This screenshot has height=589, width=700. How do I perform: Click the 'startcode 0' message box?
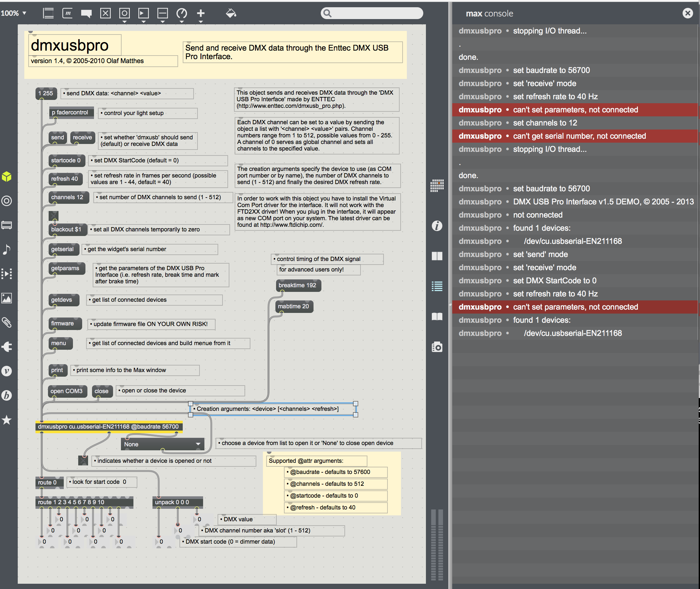tap(66, 161)
